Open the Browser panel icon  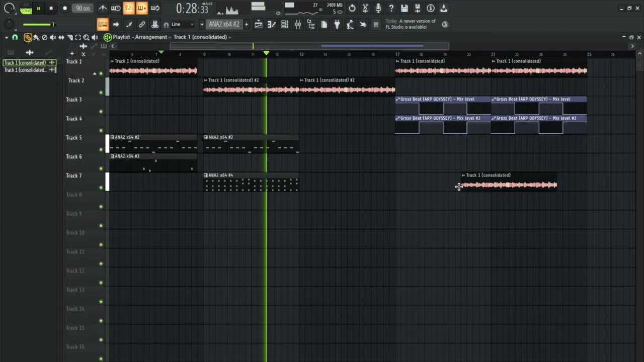coord(311,24)
